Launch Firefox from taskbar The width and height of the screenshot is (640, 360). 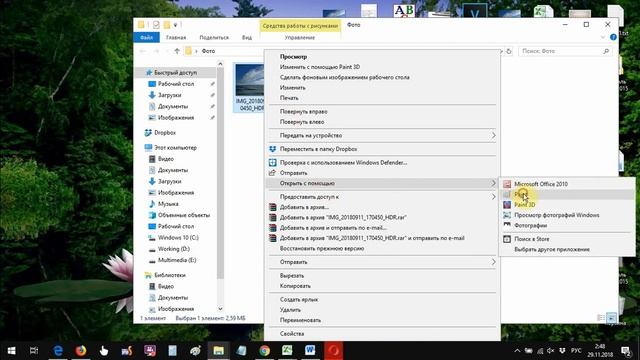(81, 351)
